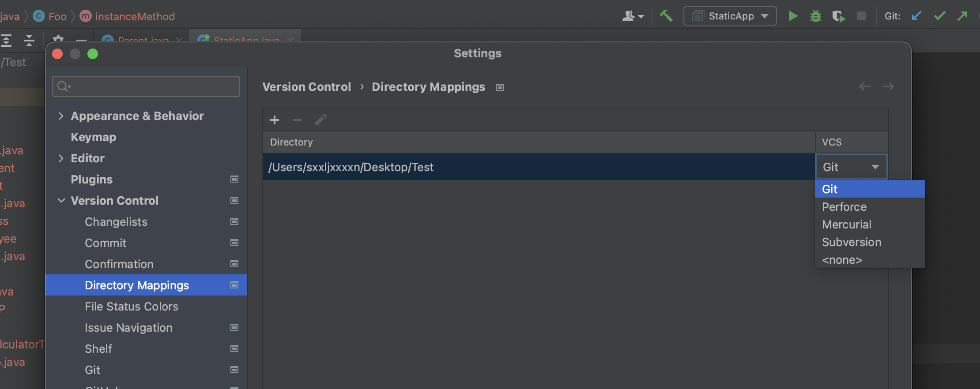
Task: Collapse all in the project tool window
Action: [29, 41]
